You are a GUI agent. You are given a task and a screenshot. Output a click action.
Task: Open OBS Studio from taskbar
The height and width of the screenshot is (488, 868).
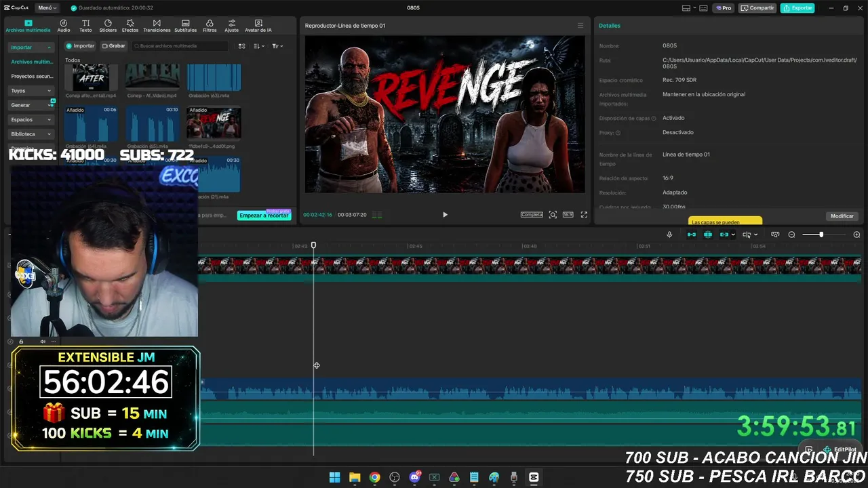[x=395, y=477]
